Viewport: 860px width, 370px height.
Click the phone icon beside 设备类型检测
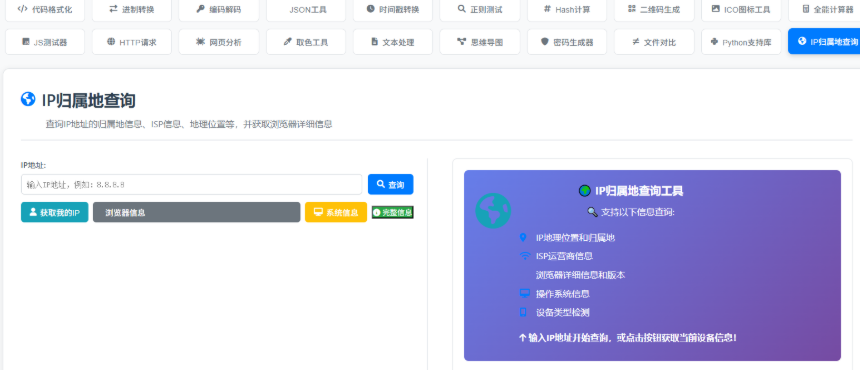tap(523, 312)
